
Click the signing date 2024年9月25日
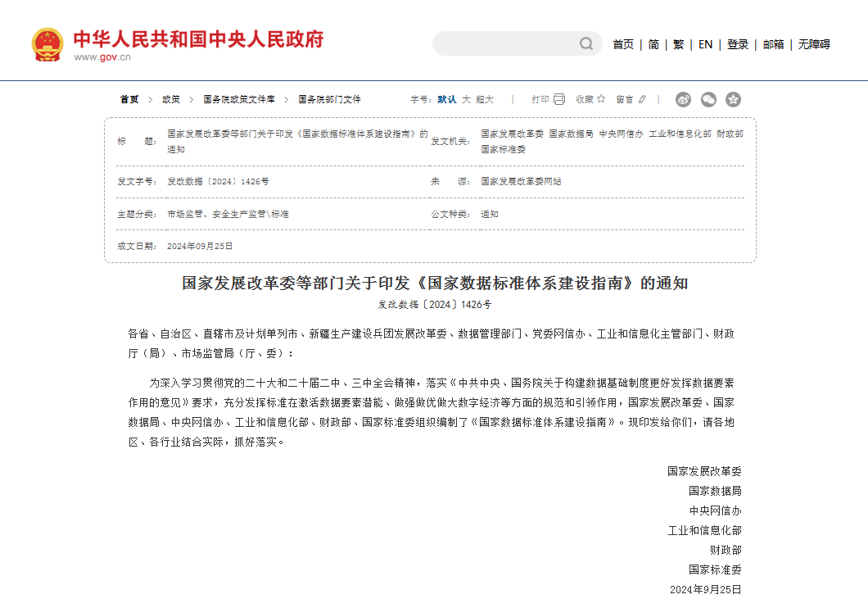[x=706, y=590]
